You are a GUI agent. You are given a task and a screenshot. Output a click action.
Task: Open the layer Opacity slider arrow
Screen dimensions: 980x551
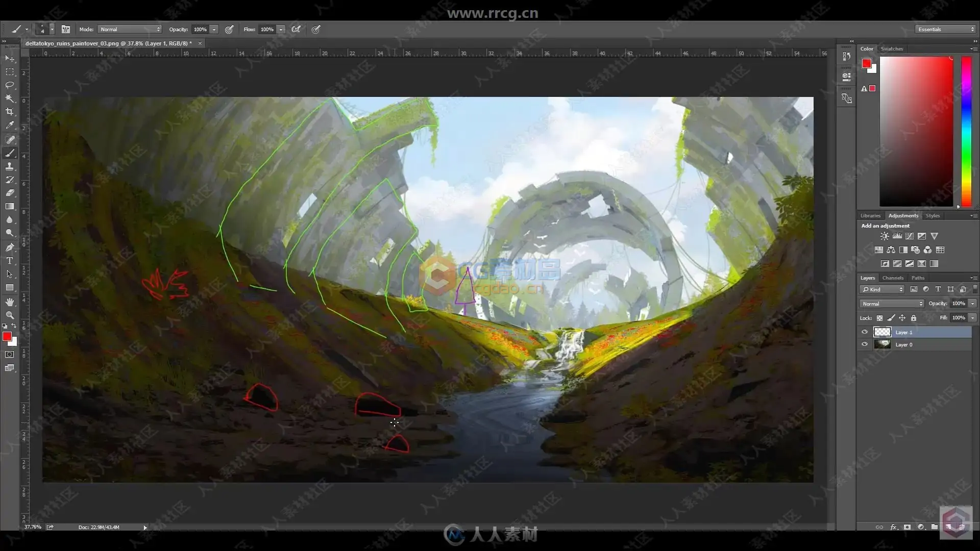coord(972,304)
